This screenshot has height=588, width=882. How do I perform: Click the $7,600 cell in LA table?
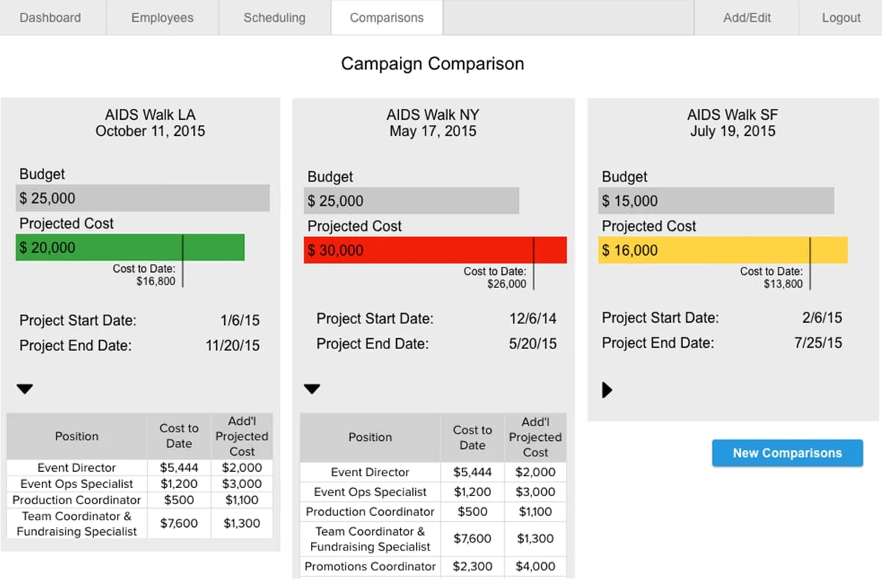(x=179, y=523)
